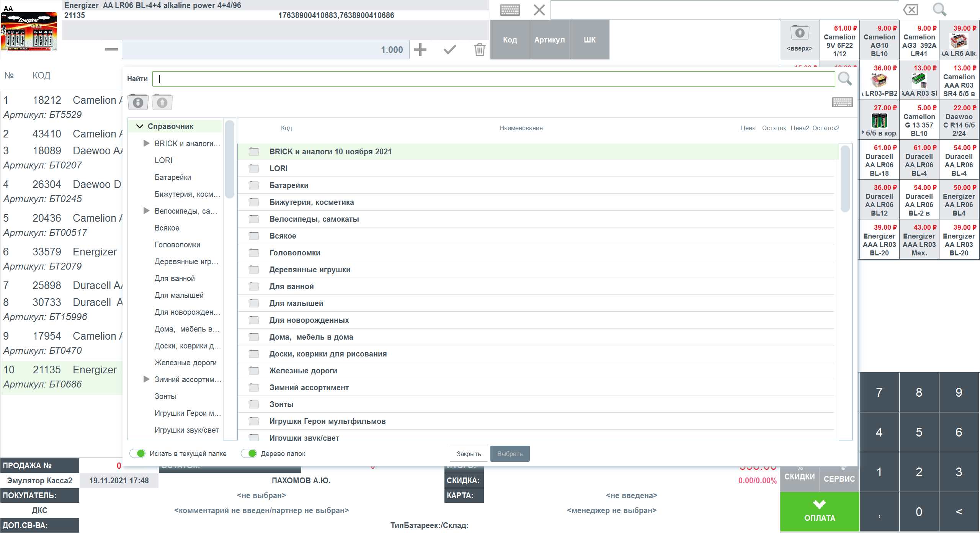Select Железные дороги in folder tree
Viewport: 980px width, 533px height.
click(x=186, y=363)
